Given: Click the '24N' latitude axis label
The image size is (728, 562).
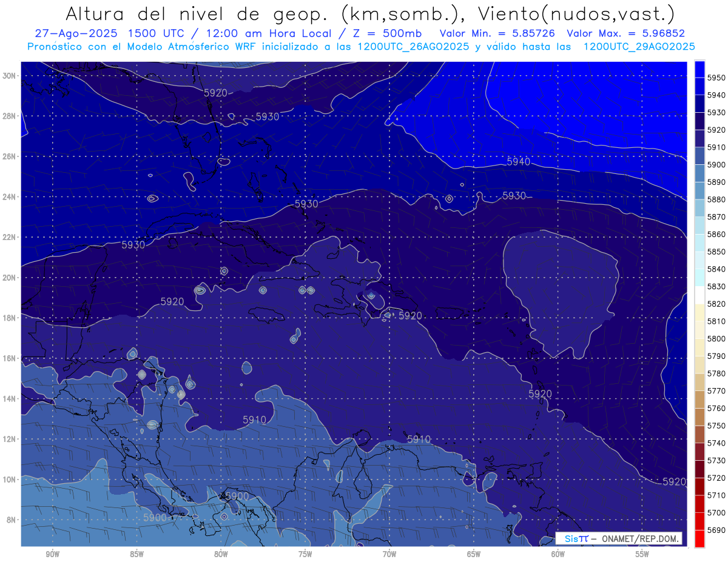Looking at the screenshot, I should coord(10,196).
